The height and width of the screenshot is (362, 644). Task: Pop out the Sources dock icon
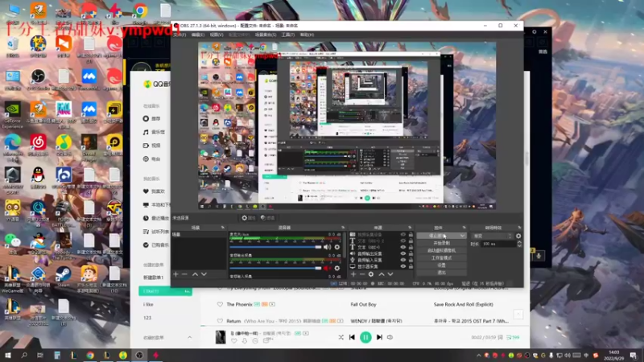click(x=410, y=228)
